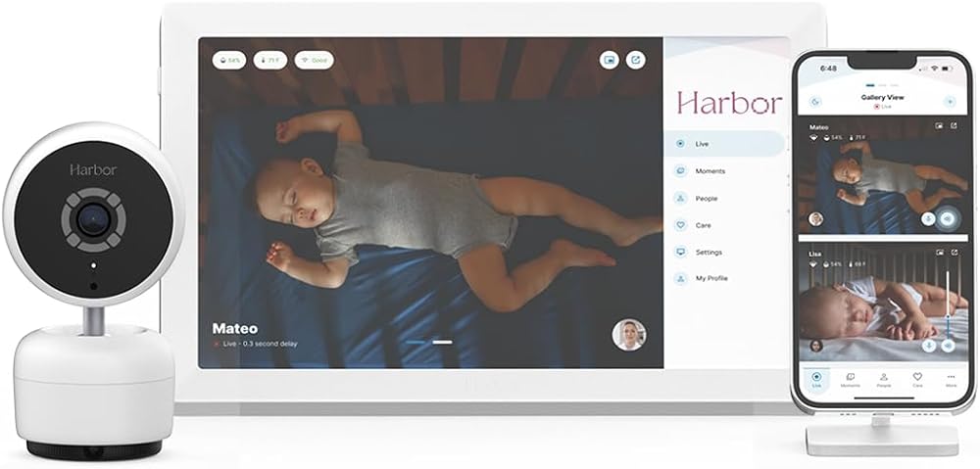Switch to the second page indicator on the tablet

[x=443, y=343]
